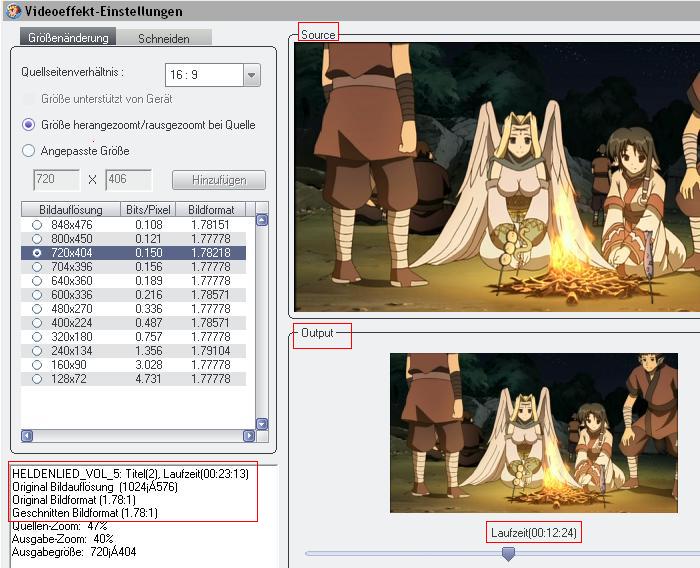Click the 1.79104 Bildformat value
This screenshot has height=568, width=700.
[x=211, y=351]
